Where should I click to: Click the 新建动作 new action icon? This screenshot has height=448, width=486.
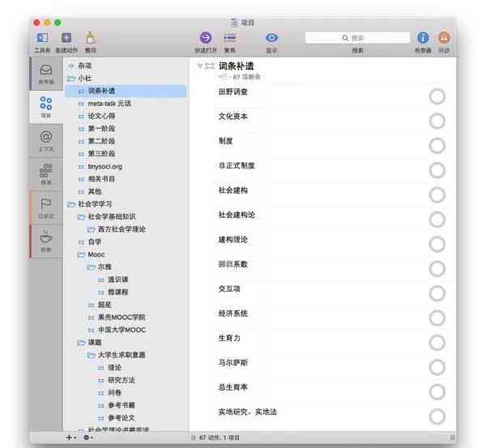tap(66, 38)
